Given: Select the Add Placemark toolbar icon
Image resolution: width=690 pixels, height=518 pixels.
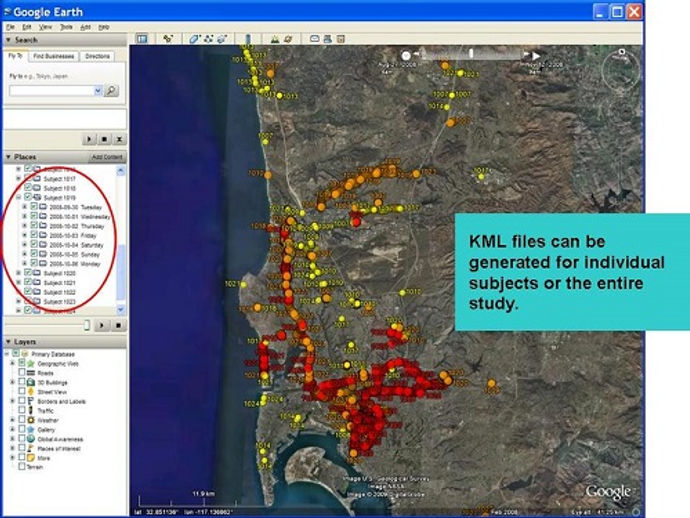Looking at the screenshot, I should (x=168, y=39).
